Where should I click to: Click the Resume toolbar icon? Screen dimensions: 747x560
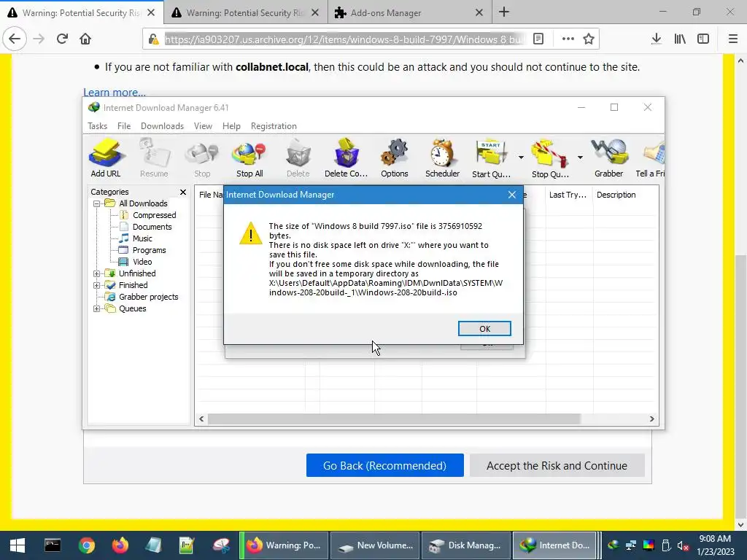click(x=154, y=157)
